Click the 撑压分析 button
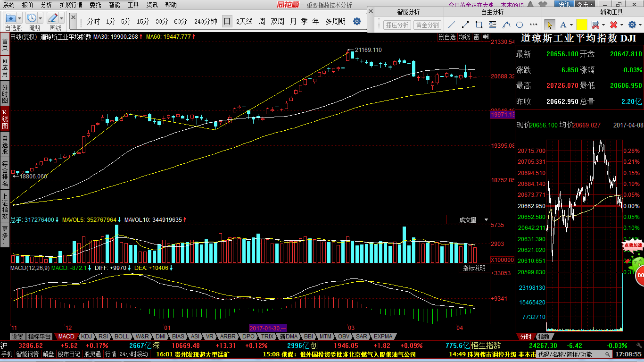The height and width of the screenshot is (362, 644). click(x=397, y=25)
